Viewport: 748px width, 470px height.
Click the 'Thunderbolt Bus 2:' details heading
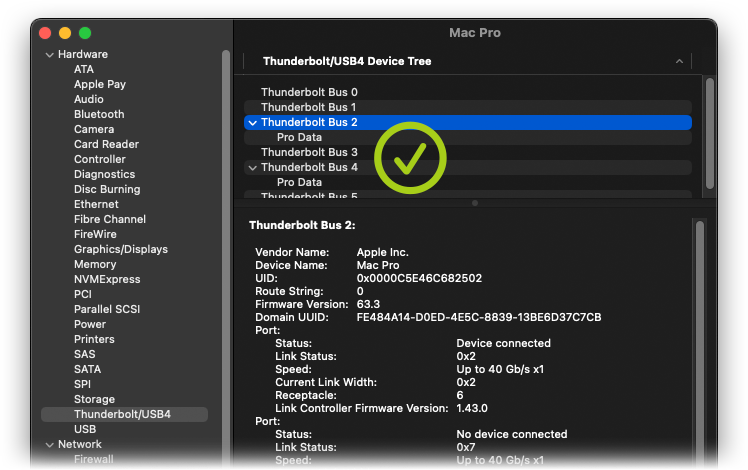[x=302, y=225]
